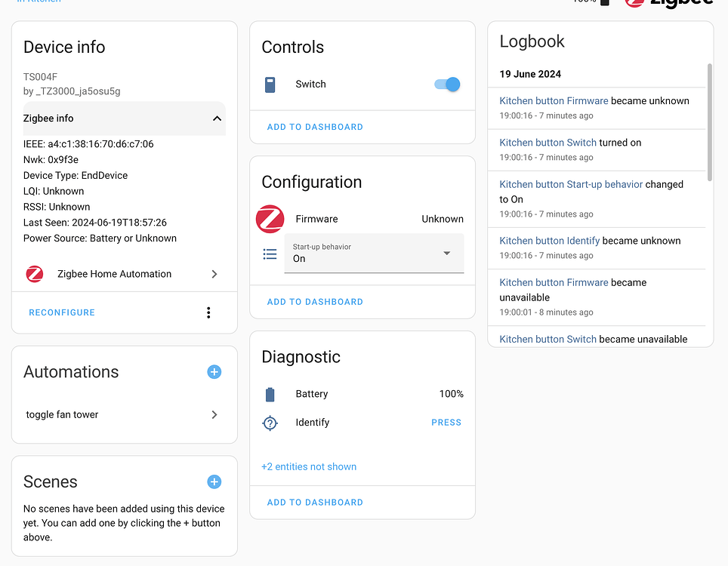The height and width of the screenshot is (566, 728).
Task: Click the red Zigbee Home Automation icon
Action: [34, 274]
